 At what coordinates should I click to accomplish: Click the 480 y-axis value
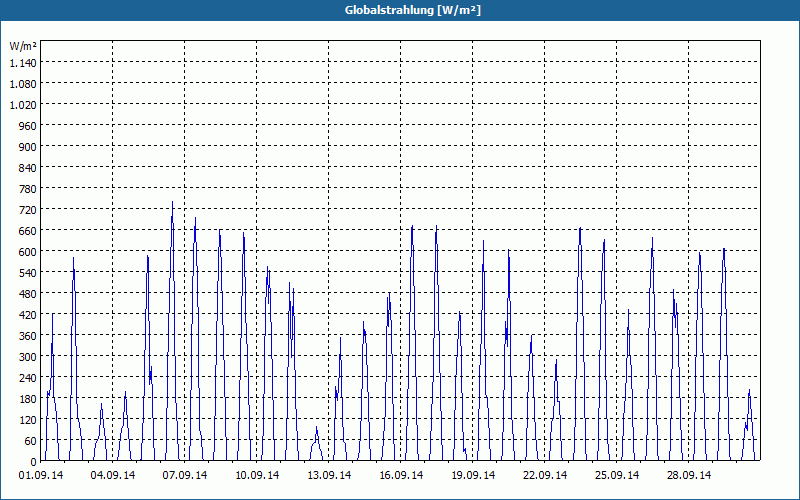pos(29,293)
